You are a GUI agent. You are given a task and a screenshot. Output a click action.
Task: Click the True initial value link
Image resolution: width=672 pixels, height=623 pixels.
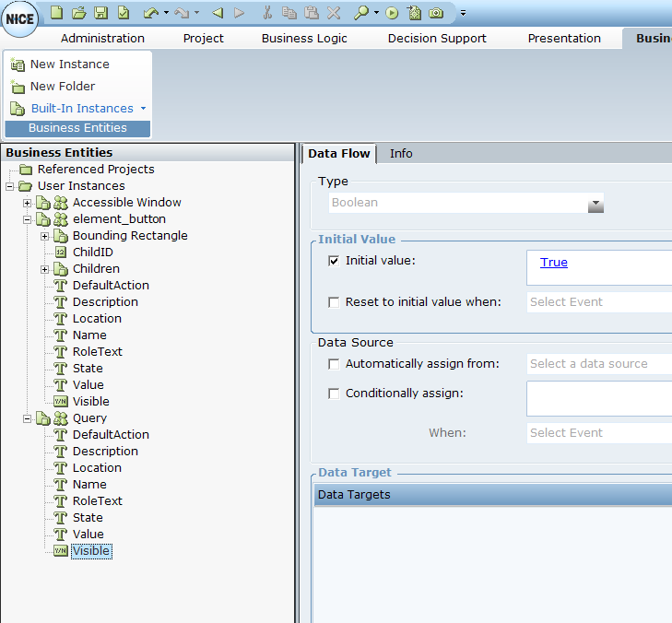(554, 263)
